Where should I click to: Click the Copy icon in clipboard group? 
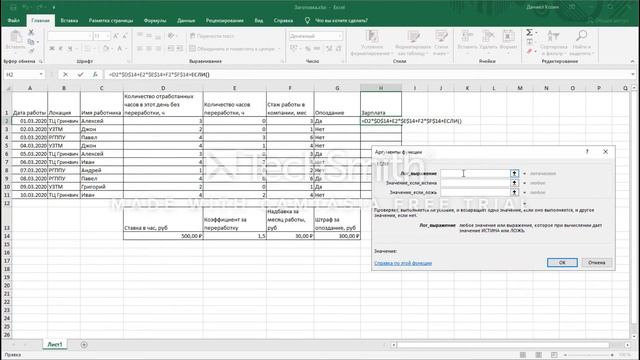click(31, 42)
